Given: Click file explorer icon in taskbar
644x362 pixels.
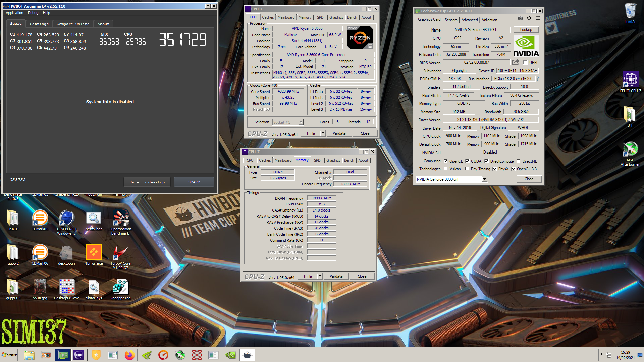Looking at the screenshot, I should click(x=29, y=355).
